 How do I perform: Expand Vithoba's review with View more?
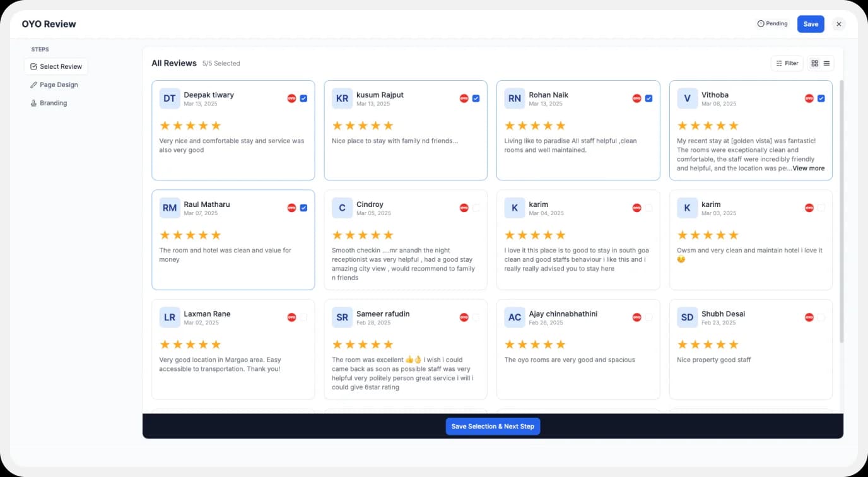808,168
